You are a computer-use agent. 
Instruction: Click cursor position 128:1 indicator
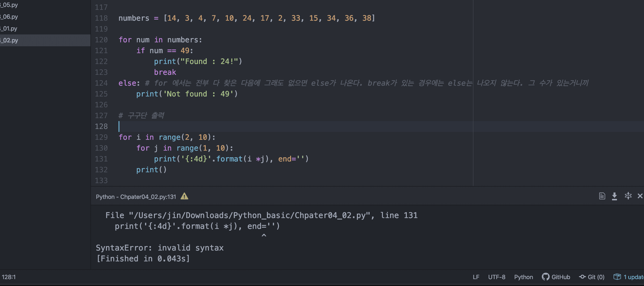tap(9, 277)
